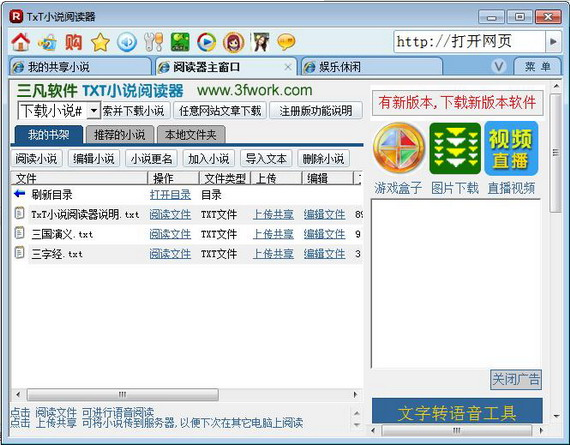The width and height of the screenshot is (571, 447).
Task: Click the http://打开网页 address field
Action: (469, 42)
